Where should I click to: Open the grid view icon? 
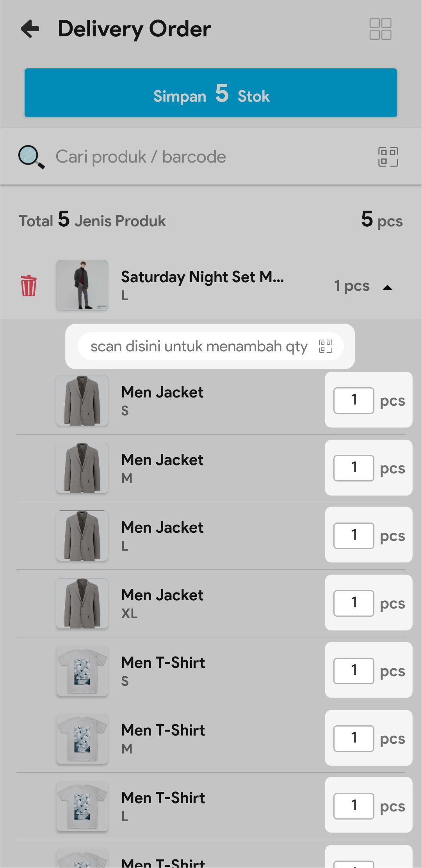[x=380, y=29]
